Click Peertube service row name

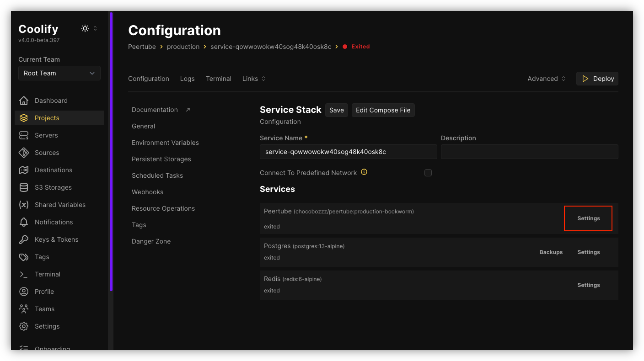[278, 211]
